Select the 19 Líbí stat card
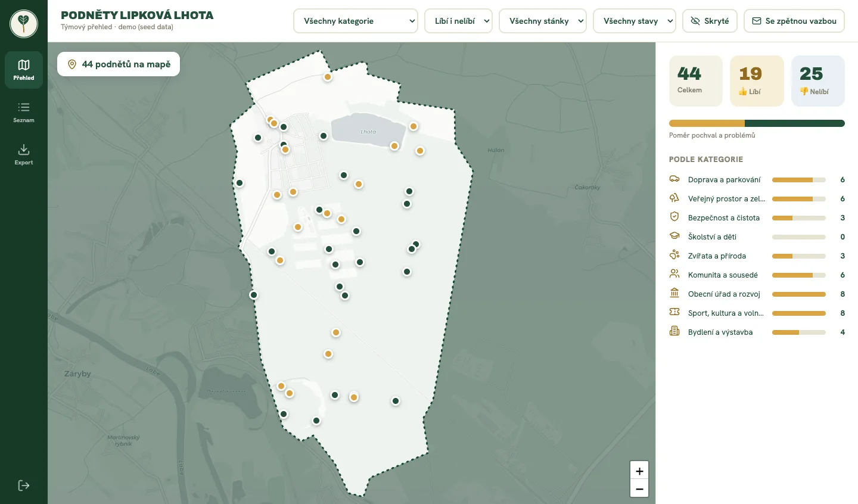This screenshot has height=504, width=858. 757,81
